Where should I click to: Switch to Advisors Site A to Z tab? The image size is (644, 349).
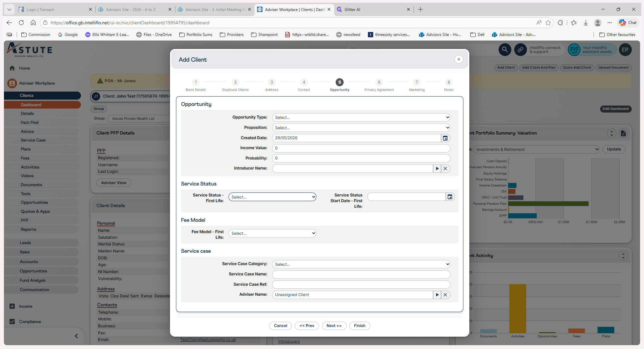pos(135,9)
